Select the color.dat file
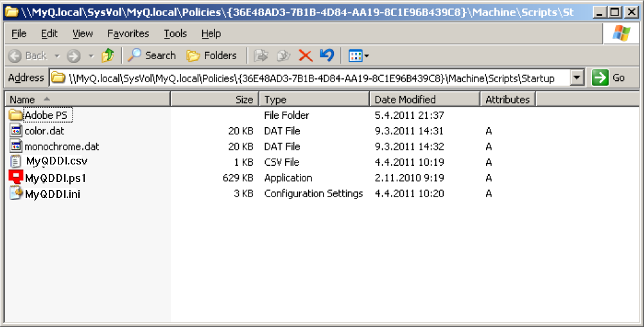 pyautogui.click(x=44, y=131)
